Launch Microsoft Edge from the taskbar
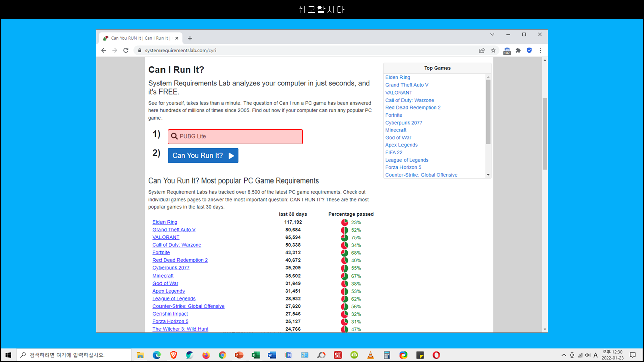 [157, 355]
